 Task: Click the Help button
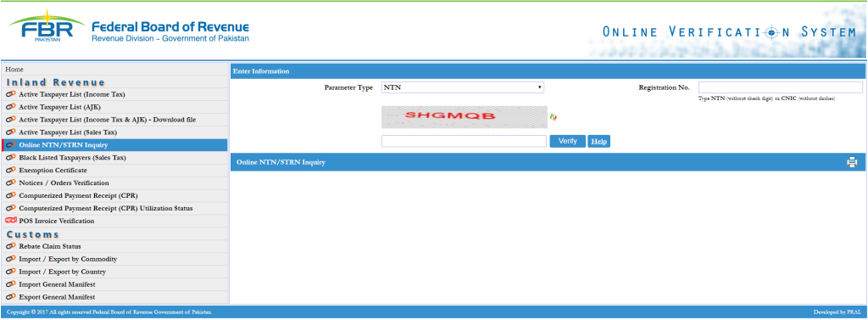click(598, 142)
